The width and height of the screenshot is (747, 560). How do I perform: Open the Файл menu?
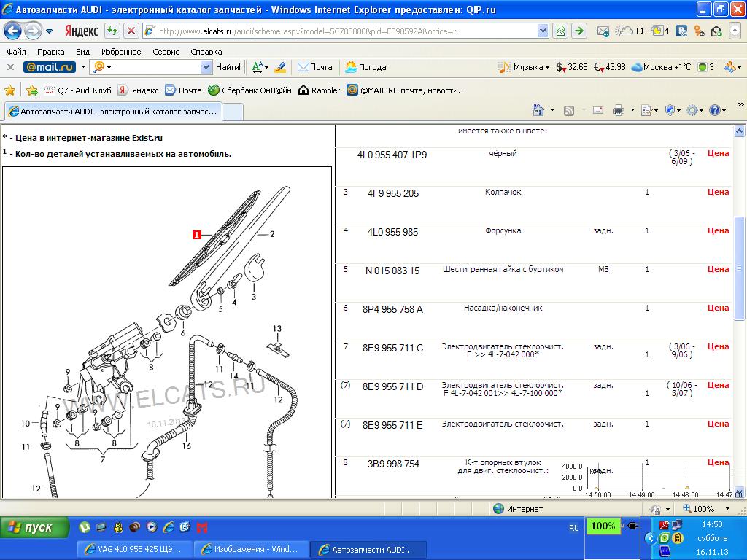pos(16,52)
